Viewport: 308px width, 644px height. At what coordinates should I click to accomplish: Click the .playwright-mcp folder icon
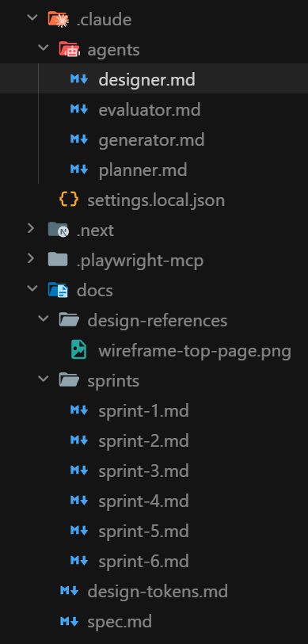click(x=58, y=260)
